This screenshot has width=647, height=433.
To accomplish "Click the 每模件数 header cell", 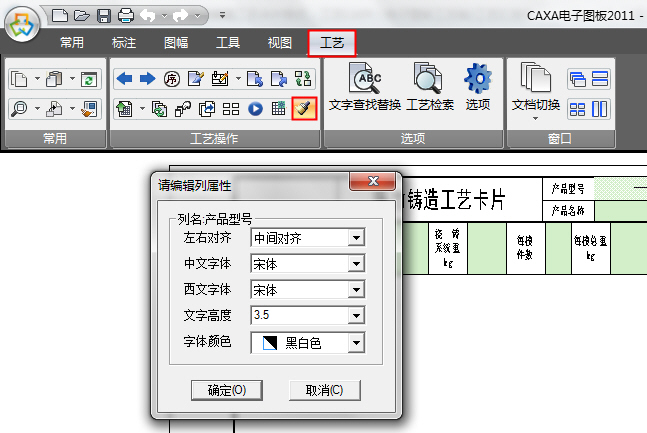I will tap(525, 248).
